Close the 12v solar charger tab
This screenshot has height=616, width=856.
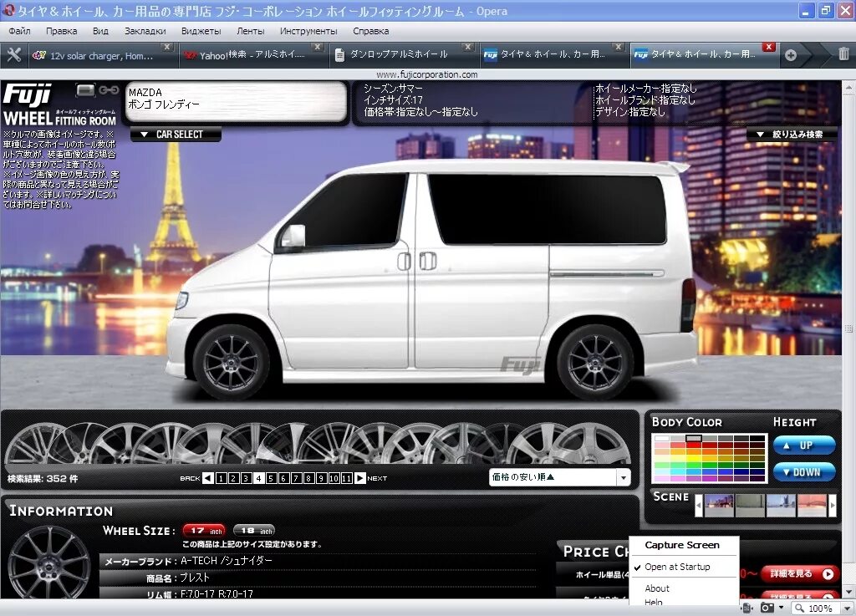pyautogui.click(x=167, y=47)
